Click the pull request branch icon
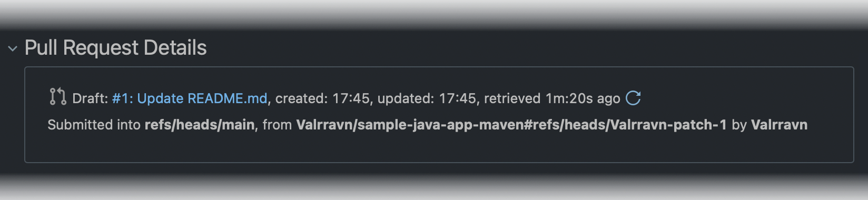The image size is (868, 200). pos(57,97)
